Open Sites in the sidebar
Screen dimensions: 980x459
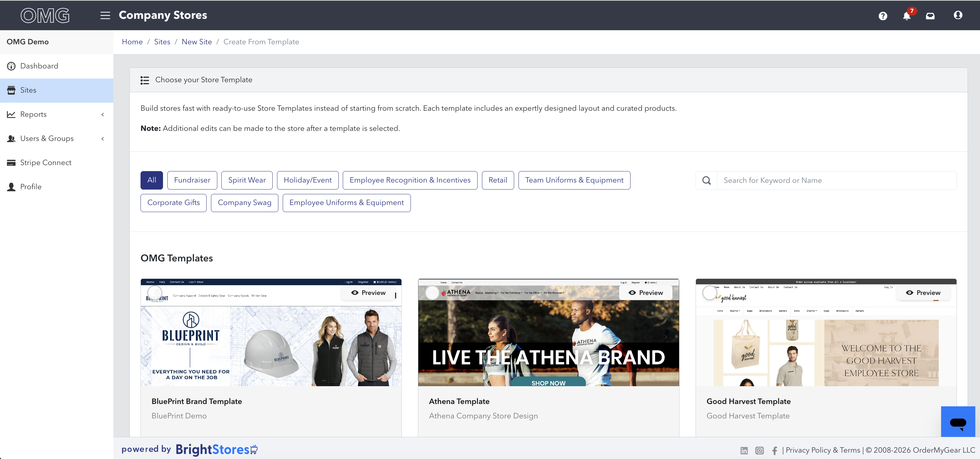(x=57, y=90)
